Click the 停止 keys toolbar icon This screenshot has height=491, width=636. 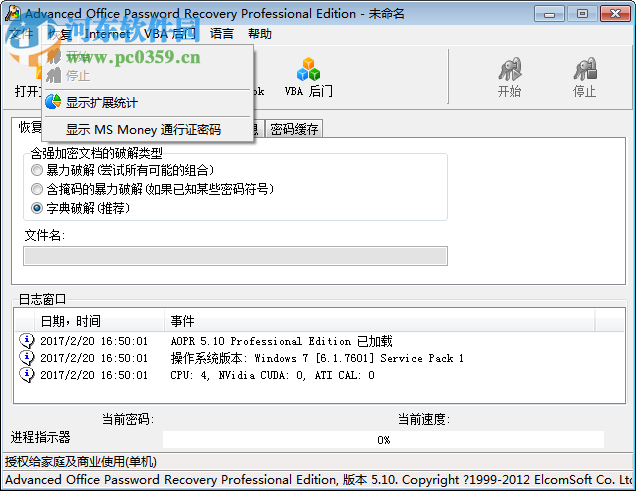coord(584,69)
